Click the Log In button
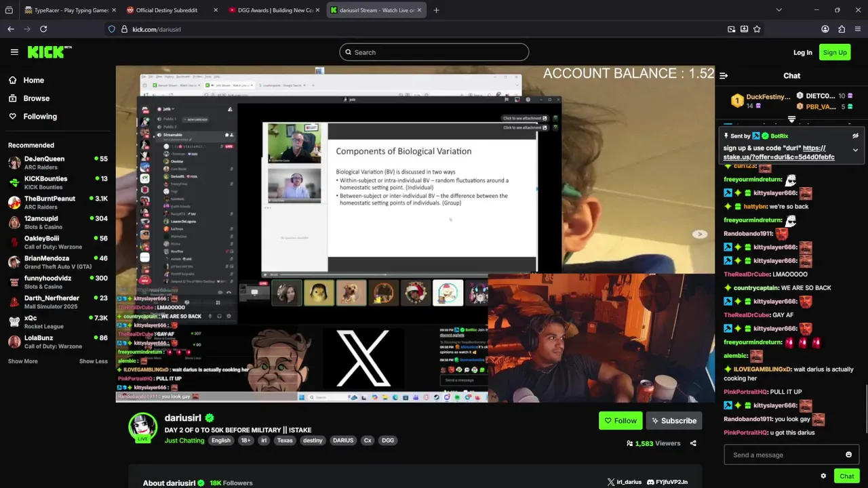The width and height of the screenshot is (868, 488). click(803, 52)
